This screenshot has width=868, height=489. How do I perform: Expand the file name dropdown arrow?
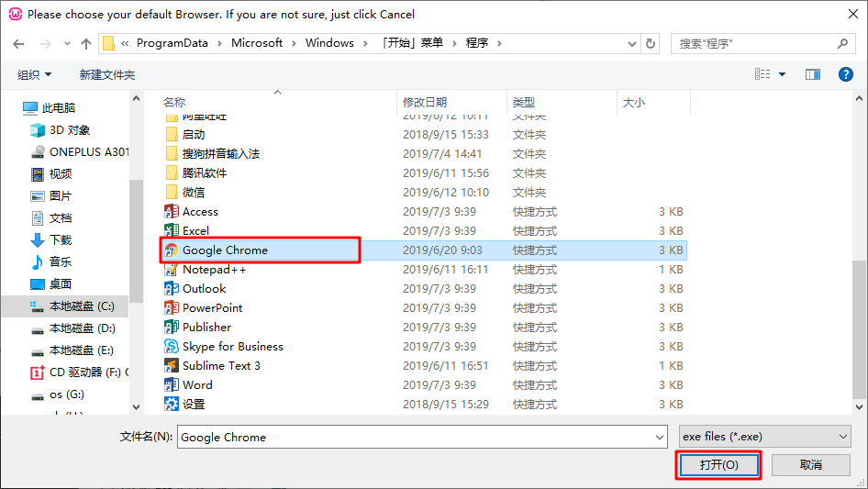click(660, 437)
